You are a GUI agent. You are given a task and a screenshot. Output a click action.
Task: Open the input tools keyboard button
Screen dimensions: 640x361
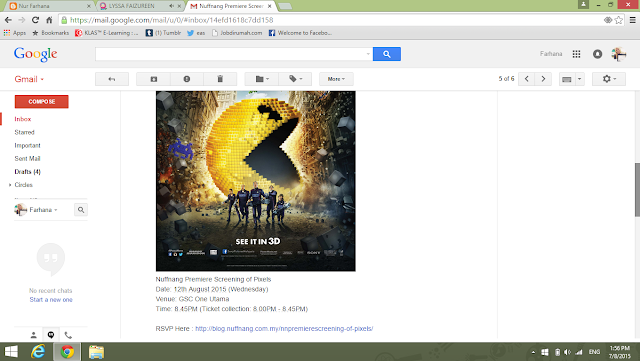pos(567,79)
